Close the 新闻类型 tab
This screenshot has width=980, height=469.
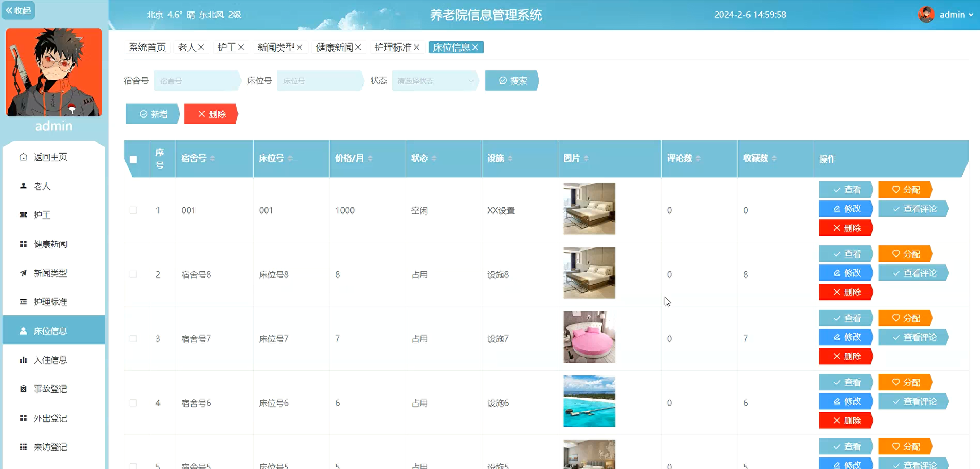pos(300,47)
